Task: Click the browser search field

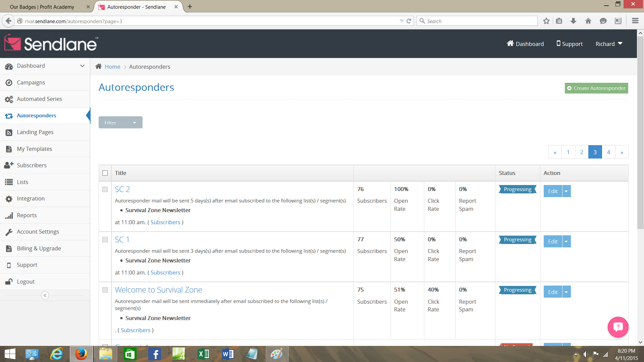Action: pyautogui.click(x=477, y=21)
